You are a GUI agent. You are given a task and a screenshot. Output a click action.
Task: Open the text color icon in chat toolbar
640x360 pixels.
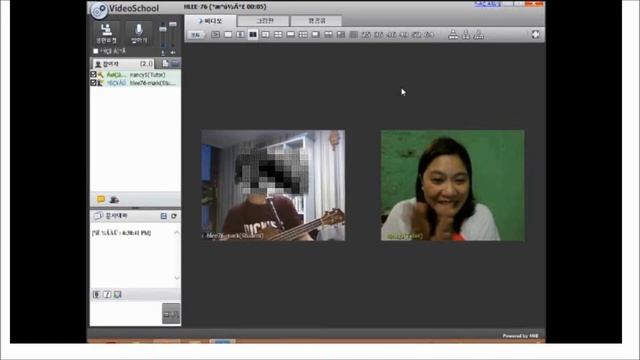pyautogui.click(x=118, y=294)
